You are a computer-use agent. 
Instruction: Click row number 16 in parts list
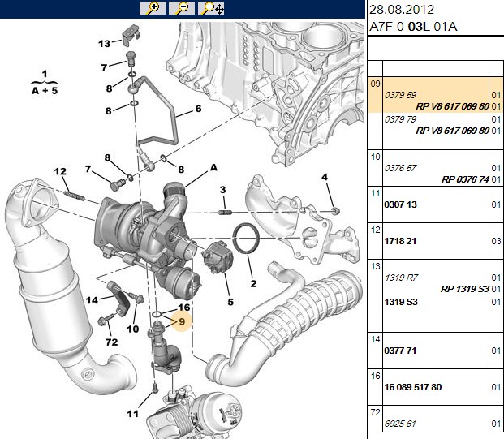(x=375, y=376)
